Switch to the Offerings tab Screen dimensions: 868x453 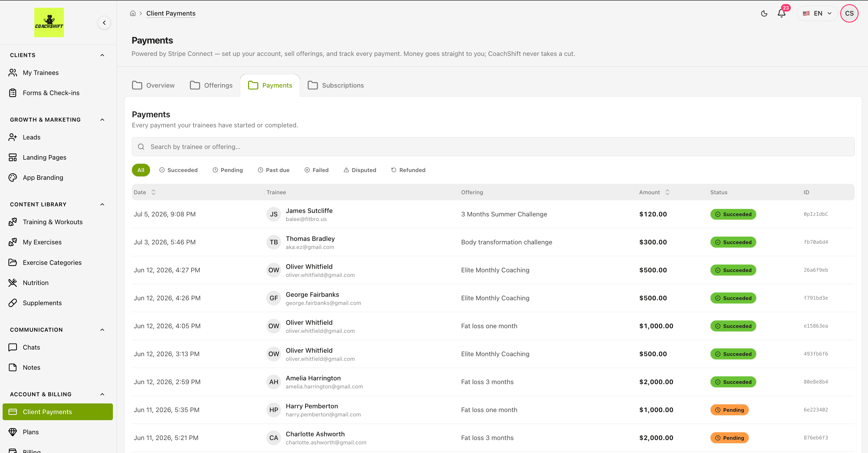pyautogui.click(x=211, y=85)
